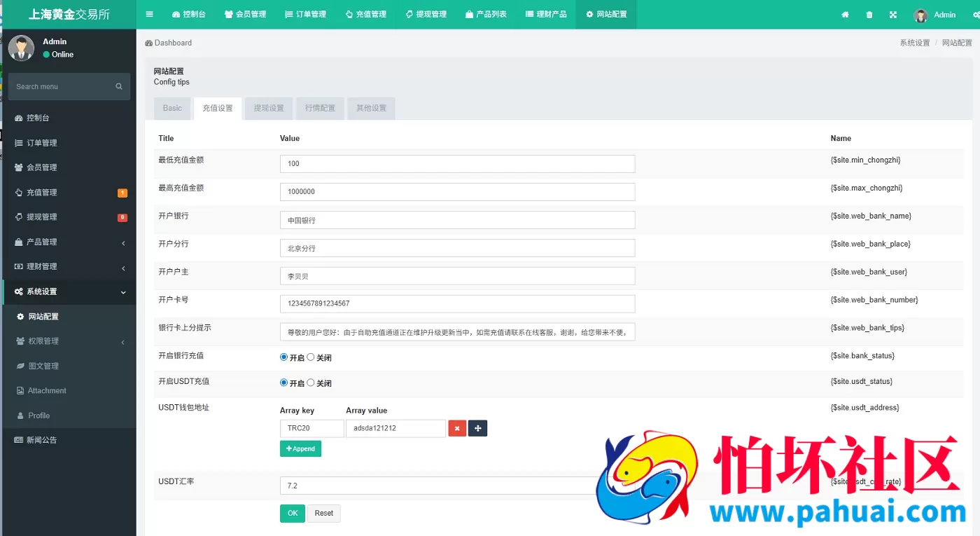This screenshot has width=980, height=536.
Task: Click the trash icon in top bar
Action: [x=869, y=15]
